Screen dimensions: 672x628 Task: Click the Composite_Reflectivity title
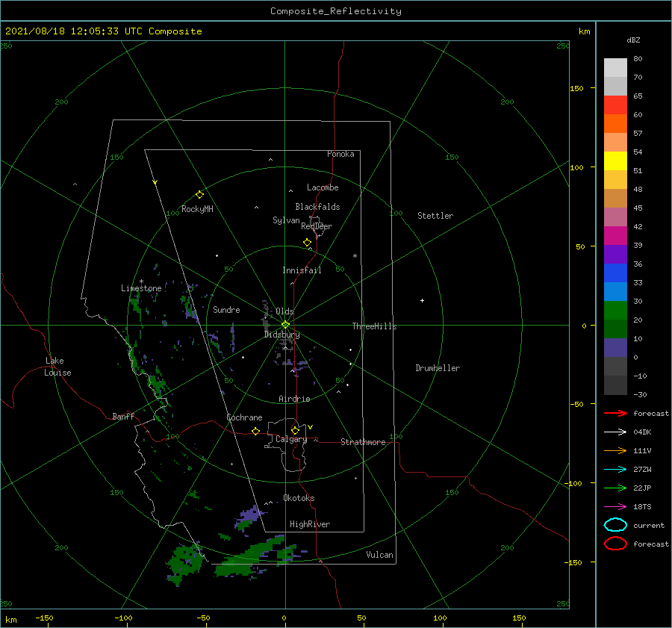pyautogui.click(x=336, y=11)
